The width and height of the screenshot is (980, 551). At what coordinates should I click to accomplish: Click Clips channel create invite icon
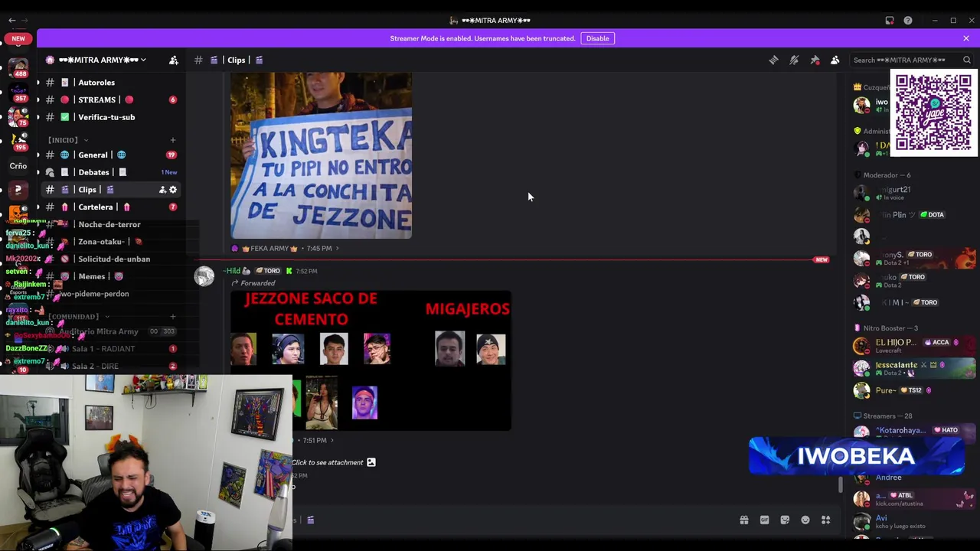pyautogui.click(x=162, y=190)
